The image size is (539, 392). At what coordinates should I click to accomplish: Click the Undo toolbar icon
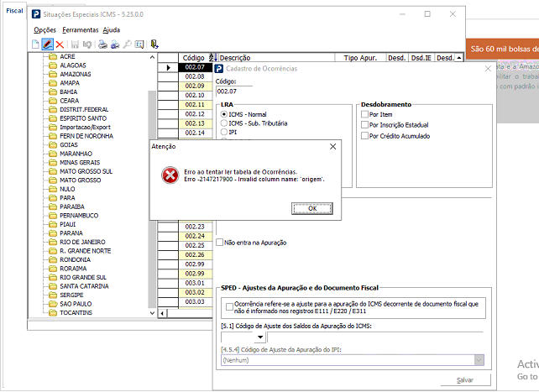pos(86,44)
